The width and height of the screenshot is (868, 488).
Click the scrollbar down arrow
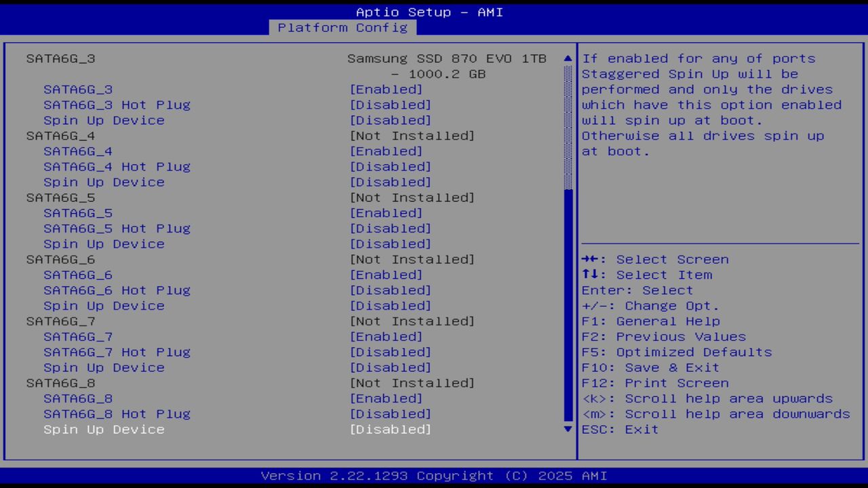coord(567,429)
